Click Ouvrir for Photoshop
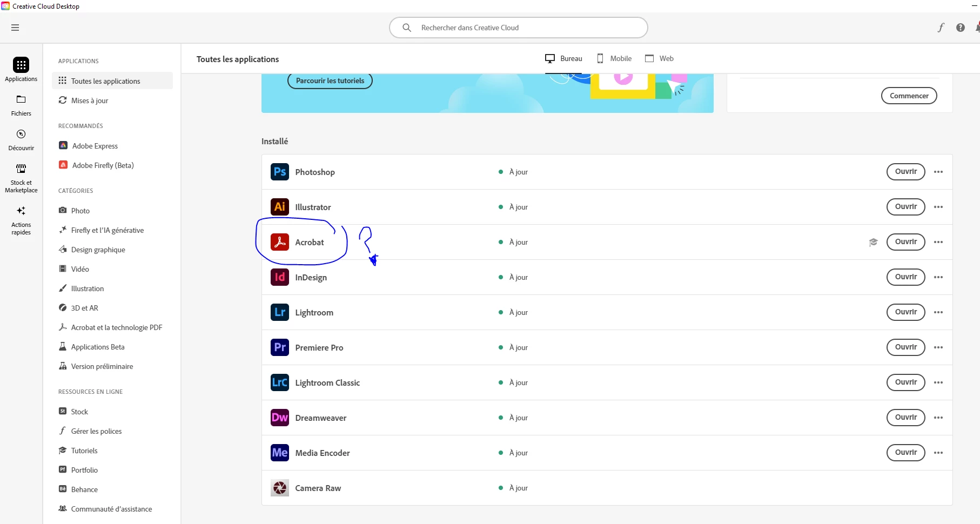 906,172
